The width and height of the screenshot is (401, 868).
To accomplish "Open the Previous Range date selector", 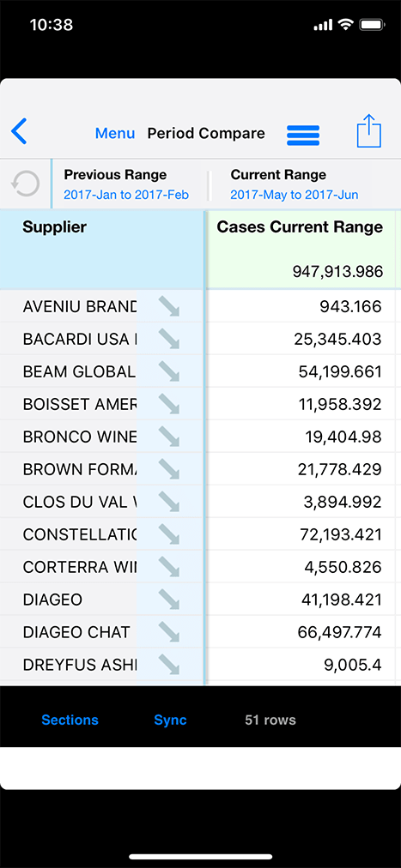I will click(x=126, y=184).
